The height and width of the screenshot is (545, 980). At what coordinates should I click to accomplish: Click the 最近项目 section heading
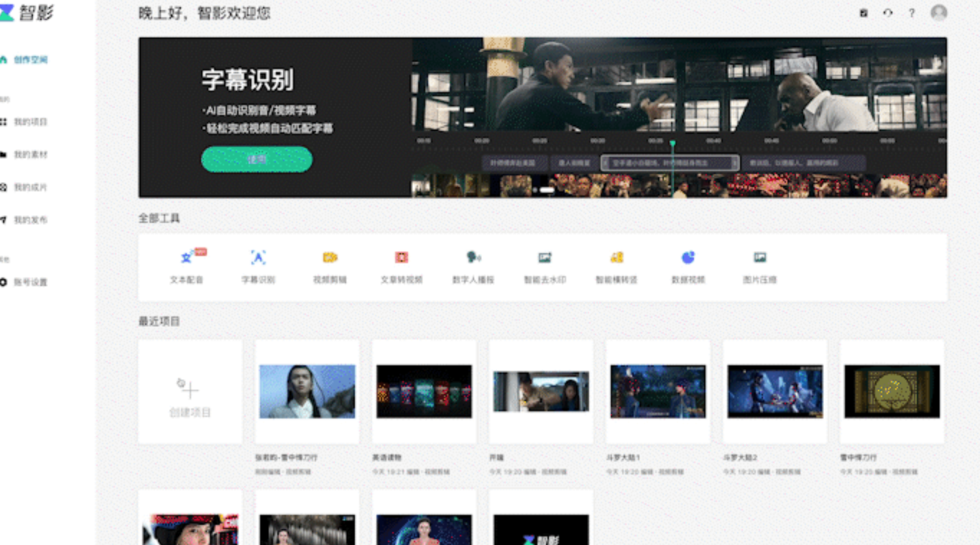pos(160,321)
